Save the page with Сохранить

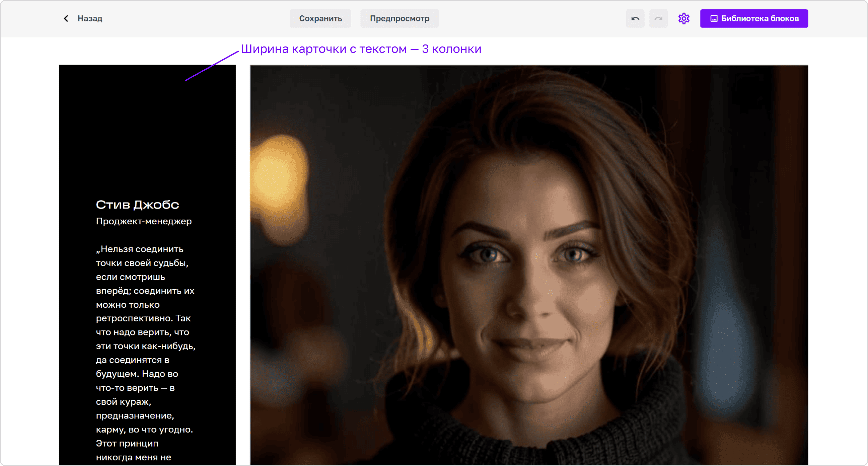pos(320,18)
